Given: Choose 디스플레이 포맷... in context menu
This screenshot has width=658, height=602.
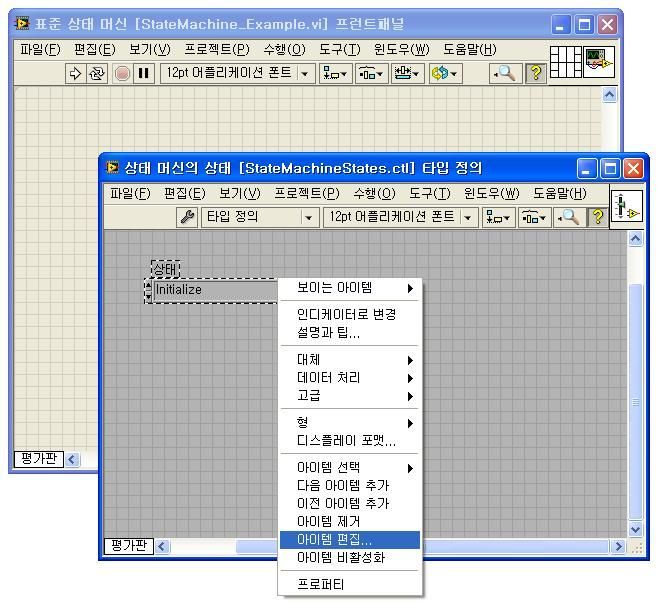Looking at the screenshot, I should point(350,440).
